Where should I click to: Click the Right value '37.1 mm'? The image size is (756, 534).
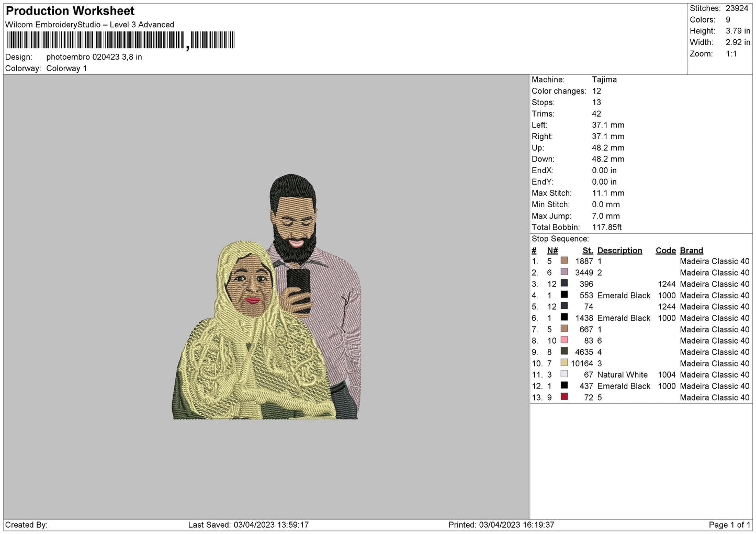tap(608, 137)
